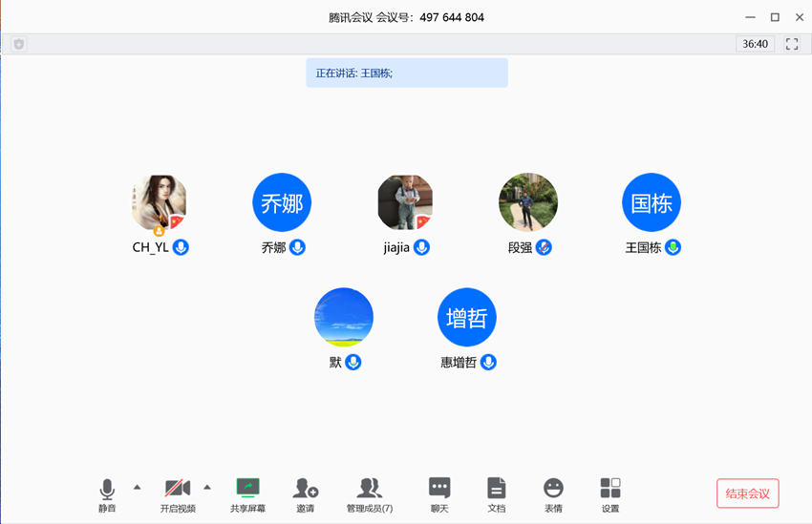
Task: Toggle the microphone icon next to 乔娜
Action: click(297, 247)
